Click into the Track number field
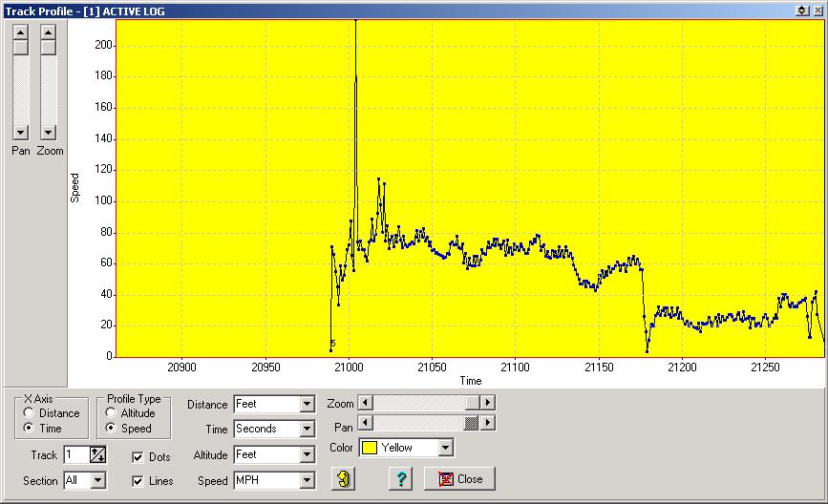Viewport: 828px width, 504px height. click(x=75, y=455)
